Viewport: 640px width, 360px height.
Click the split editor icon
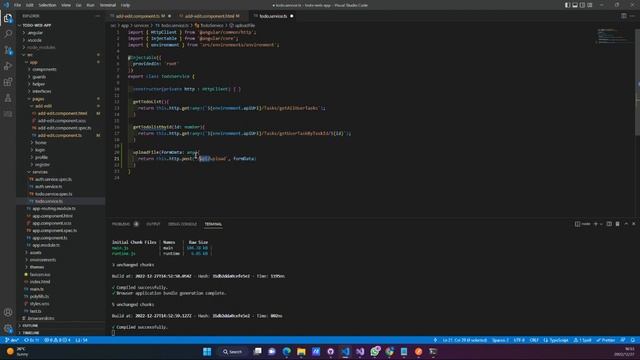coord(624,16)
